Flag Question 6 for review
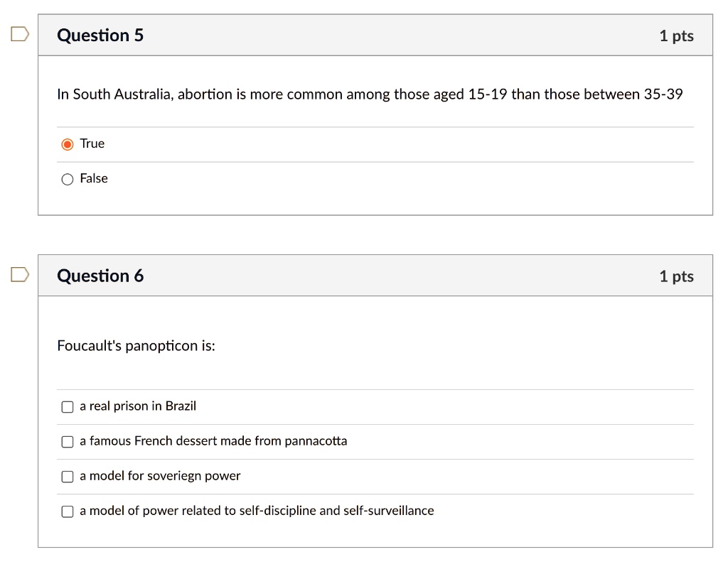The image size is (728, 569). tap(20, 274)
